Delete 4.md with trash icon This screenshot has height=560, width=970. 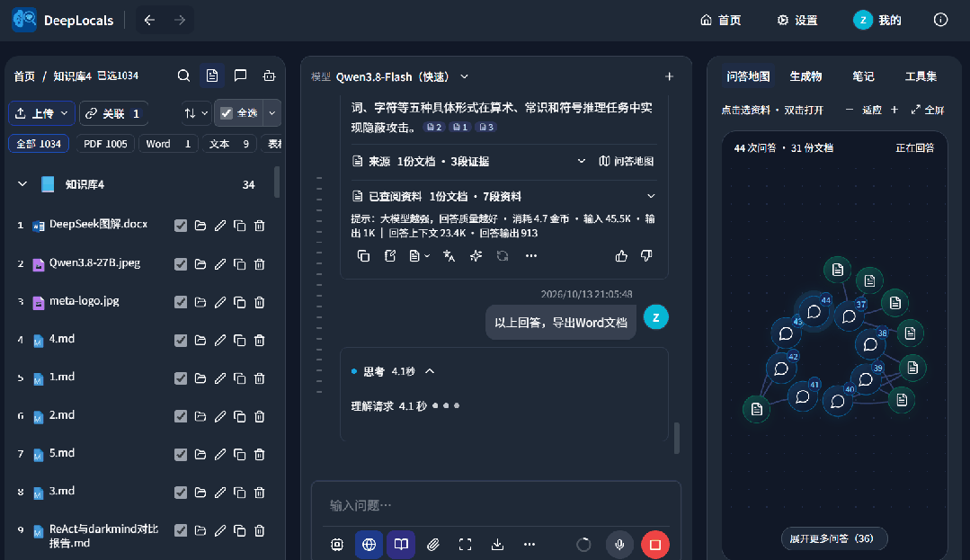(260, 341)
